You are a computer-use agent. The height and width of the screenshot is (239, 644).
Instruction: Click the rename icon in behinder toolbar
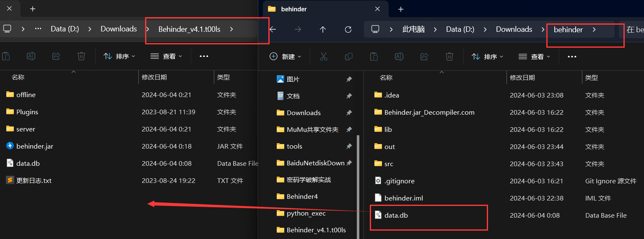click(399, 57)
